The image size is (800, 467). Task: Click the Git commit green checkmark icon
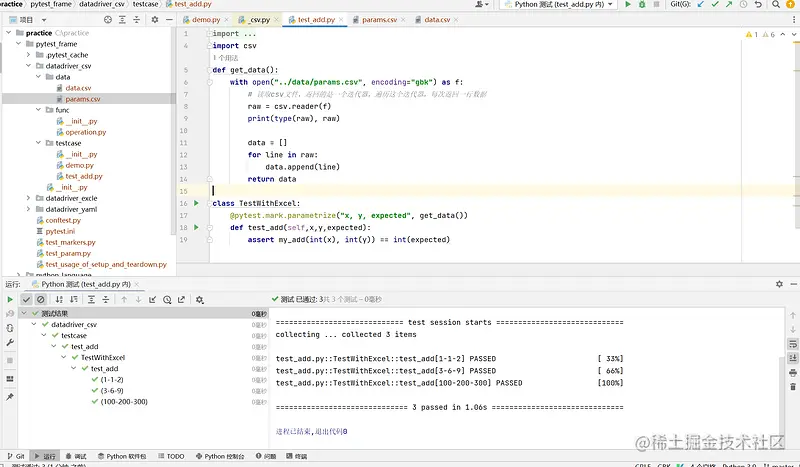click(x=715, y=4)
